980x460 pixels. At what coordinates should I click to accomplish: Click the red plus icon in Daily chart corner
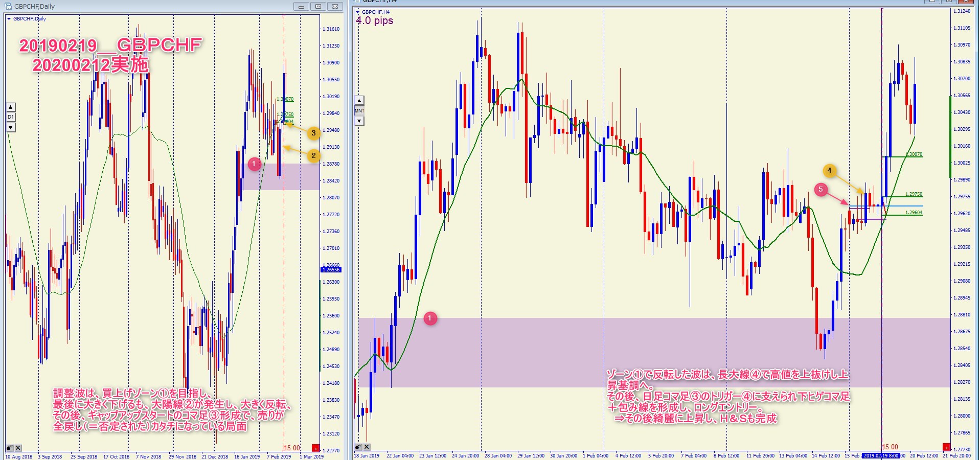tap(315, 448)
